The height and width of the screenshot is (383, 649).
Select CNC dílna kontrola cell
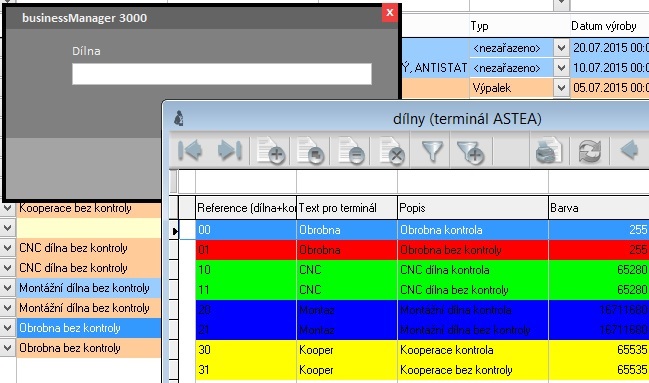(473, 270)
